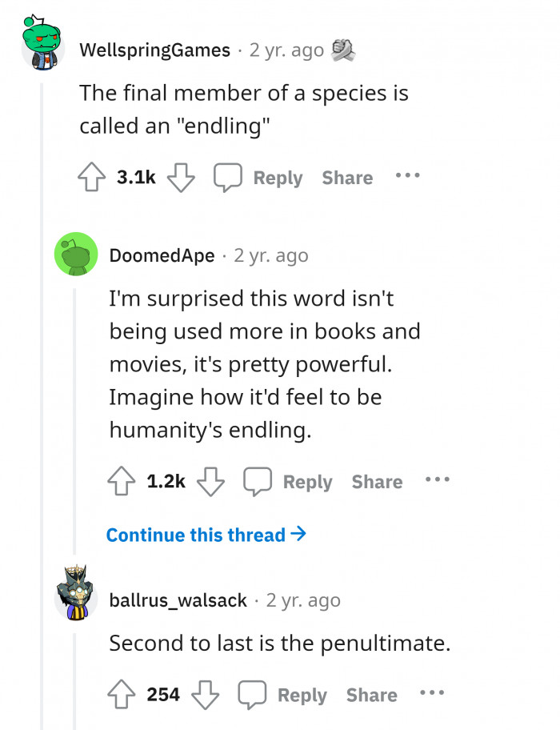The image size is (560, 730).
Task: Click ballrus_walsack's avatar image
Action: [74, 590]
